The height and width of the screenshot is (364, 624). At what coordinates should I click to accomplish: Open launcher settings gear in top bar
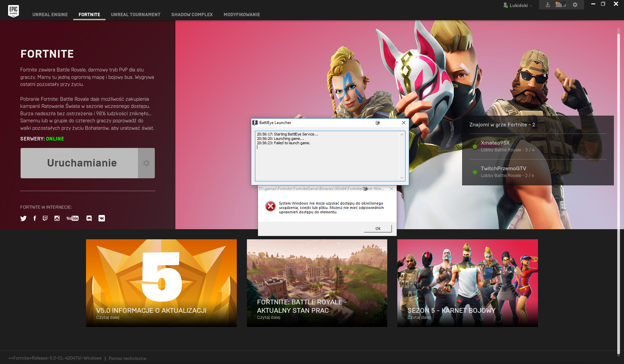point(575,5)
